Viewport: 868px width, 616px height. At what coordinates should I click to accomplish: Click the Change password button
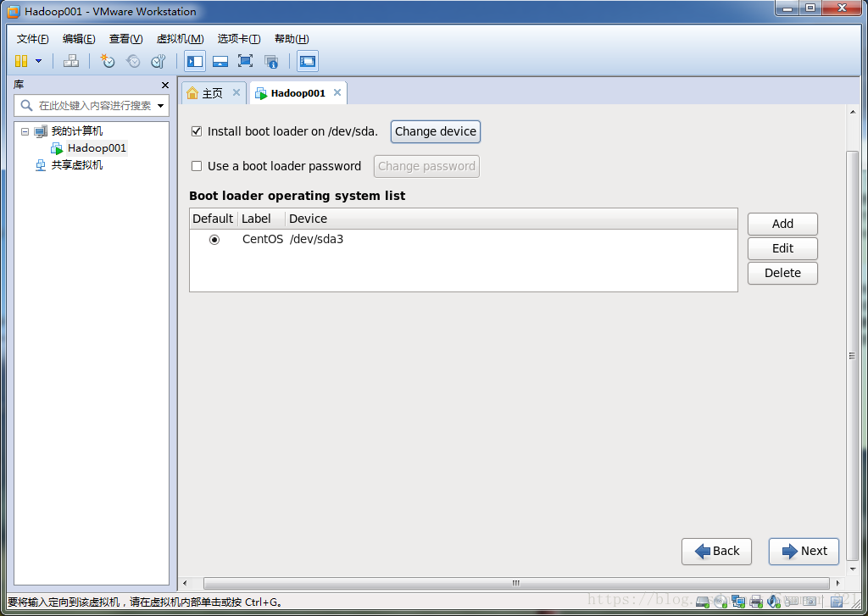[x=427, y=167]
